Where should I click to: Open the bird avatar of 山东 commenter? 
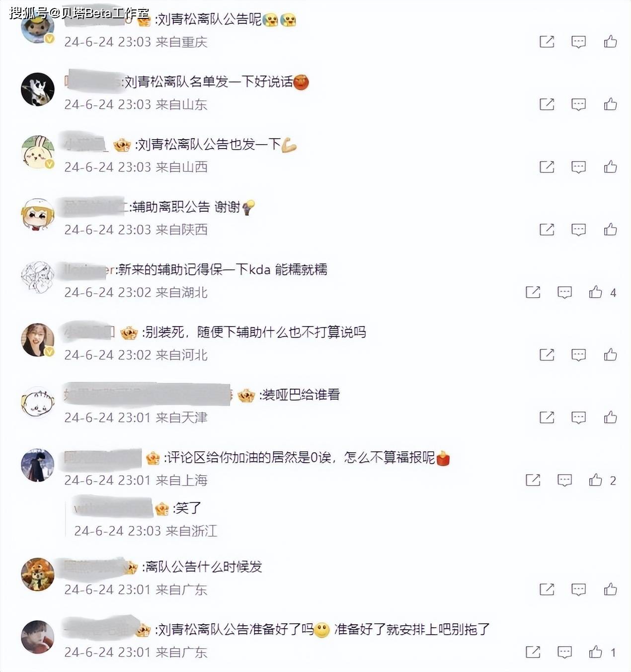click(x=38, y=89)
